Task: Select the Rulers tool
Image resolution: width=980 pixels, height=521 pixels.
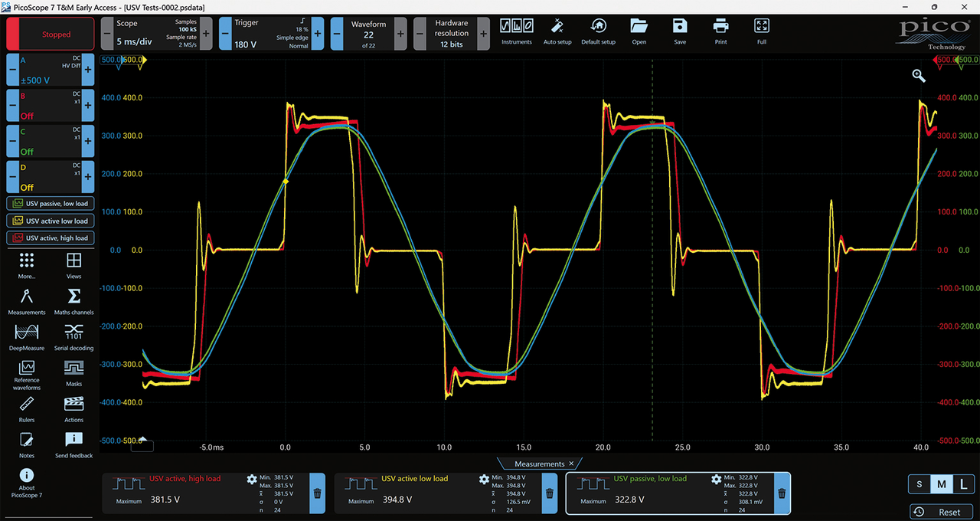Action: [27, 409]
